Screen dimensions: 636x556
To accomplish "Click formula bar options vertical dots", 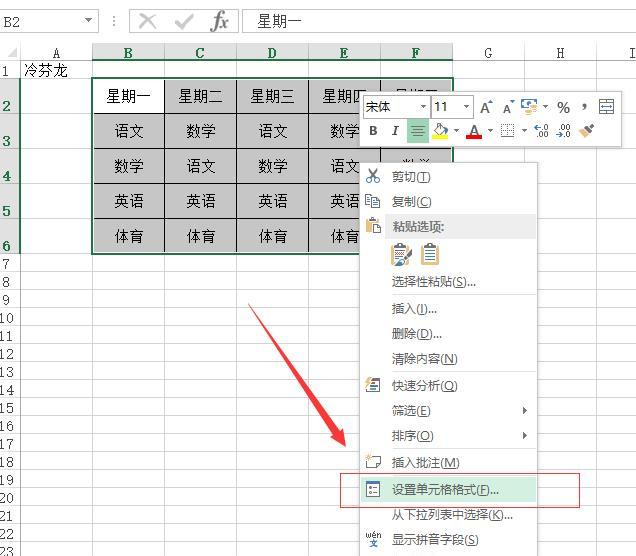I will 114,21.
